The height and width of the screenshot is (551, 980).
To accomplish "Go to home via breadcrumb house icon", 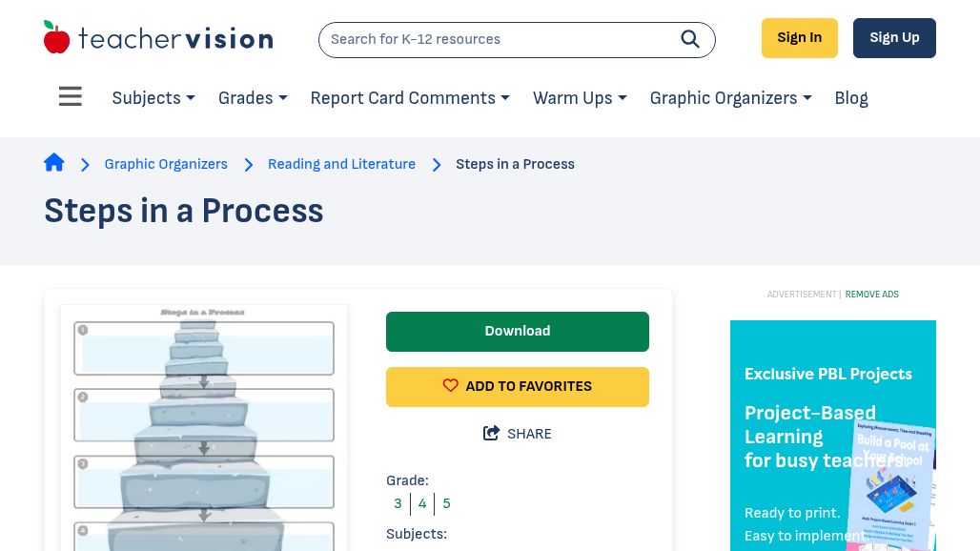I will [54, 163].
